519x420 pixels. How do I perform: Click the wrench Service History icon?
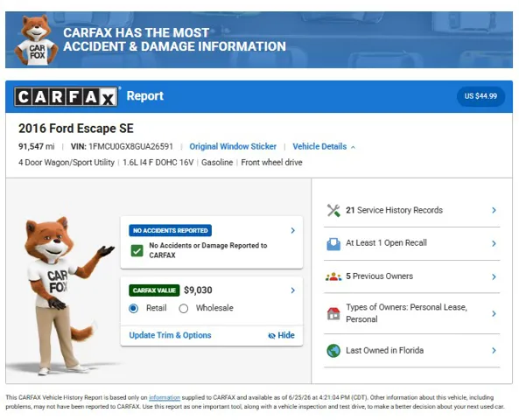(333, 211)
